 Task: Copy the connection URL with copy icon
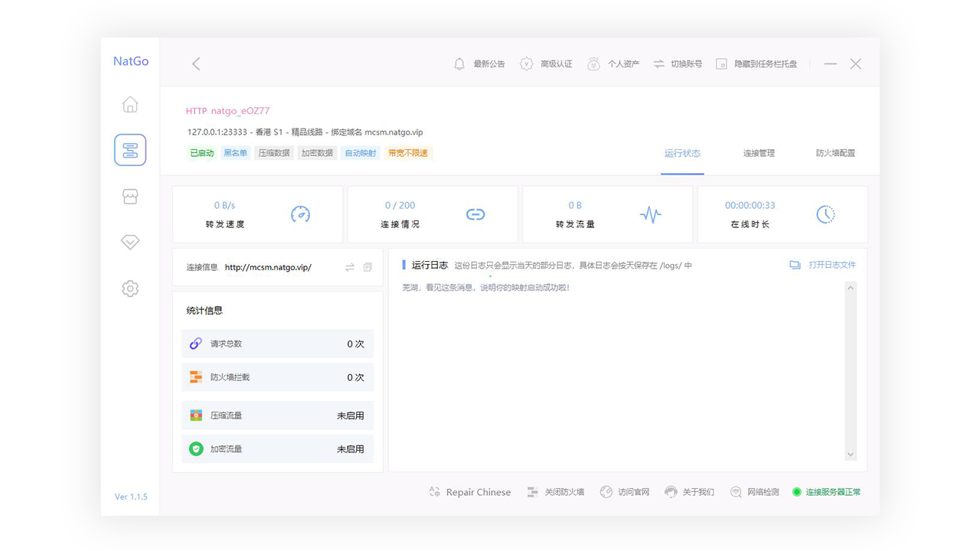[x=367, y=267]
